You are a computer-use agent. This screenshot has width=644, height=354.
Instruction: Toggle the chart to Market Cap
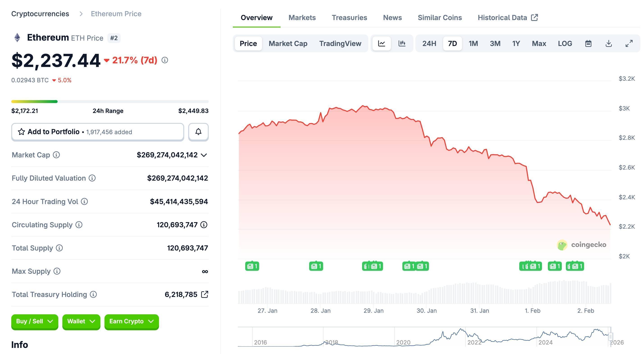tap(288, 43)
